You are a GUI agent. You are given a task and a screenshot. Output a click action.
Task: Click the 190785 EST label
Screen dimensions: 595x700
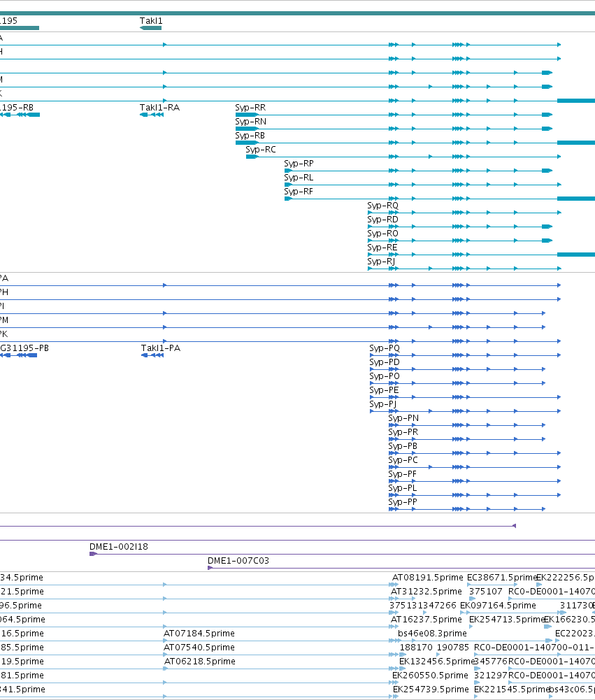(453, 648)
